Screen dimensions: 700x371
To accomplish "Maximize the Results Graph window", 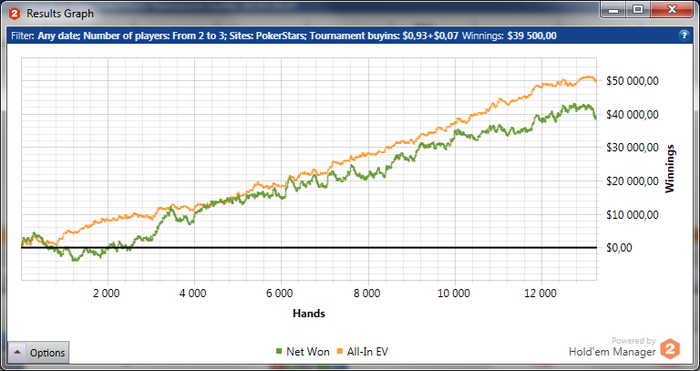I will (638, 9).
